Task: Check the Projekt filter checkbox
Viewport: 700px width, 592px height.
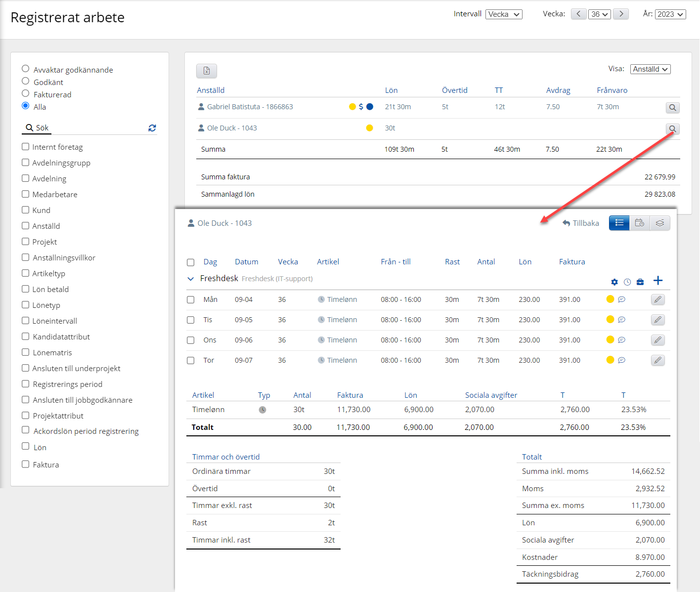Action: pyautogui.click(x=26, y=242)
